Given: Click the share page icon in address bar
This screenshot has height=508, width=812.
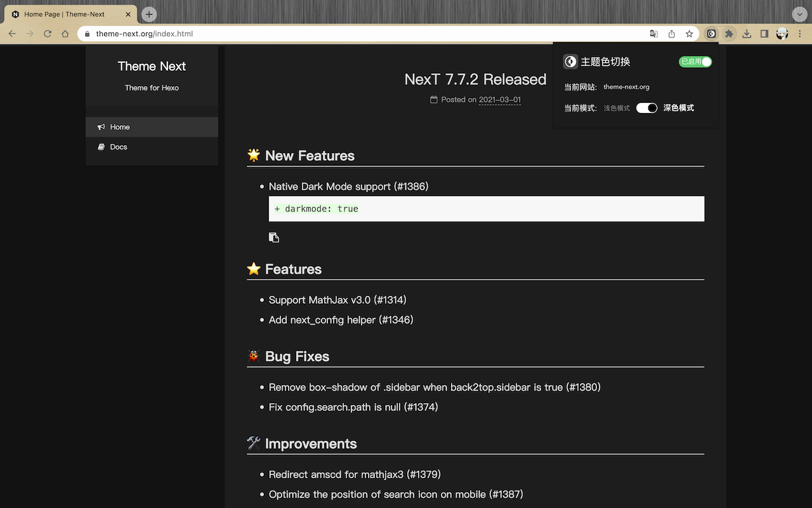Looking at the screenshot, I should (x=671, y=34).
